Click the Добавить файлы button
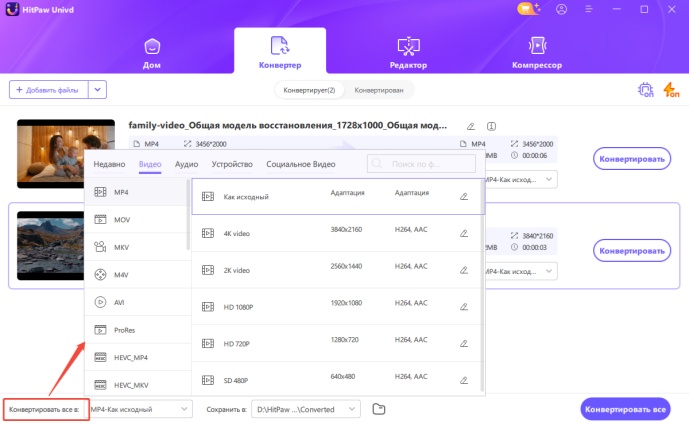The width and height of the screenshot is (689, 425). click(47, 90)
